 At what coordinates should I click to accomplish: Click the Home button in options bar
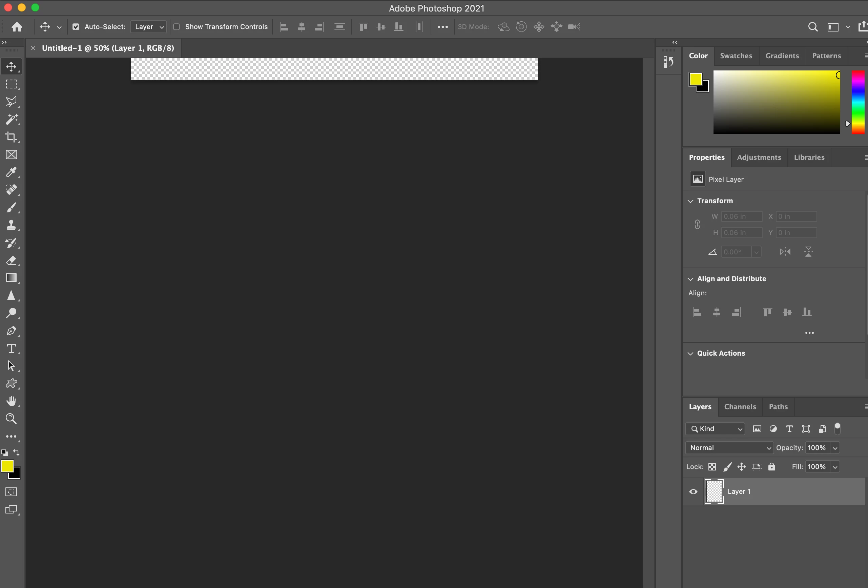(17, 27)
